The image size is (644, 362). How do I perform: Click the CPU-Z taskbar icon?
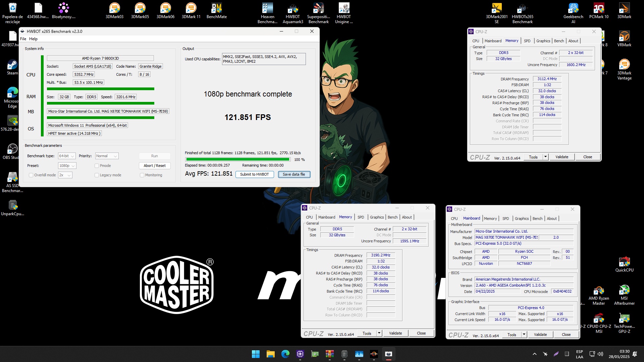(300, 354)
